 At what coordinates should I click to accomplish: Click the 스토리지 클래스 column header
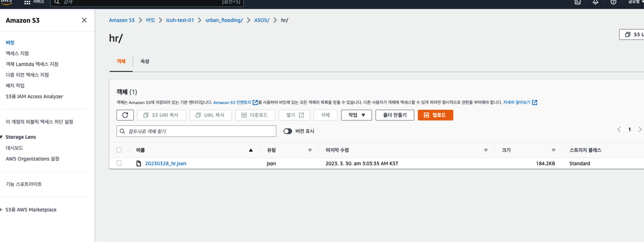pyautogui.click(x=586, y=150)
